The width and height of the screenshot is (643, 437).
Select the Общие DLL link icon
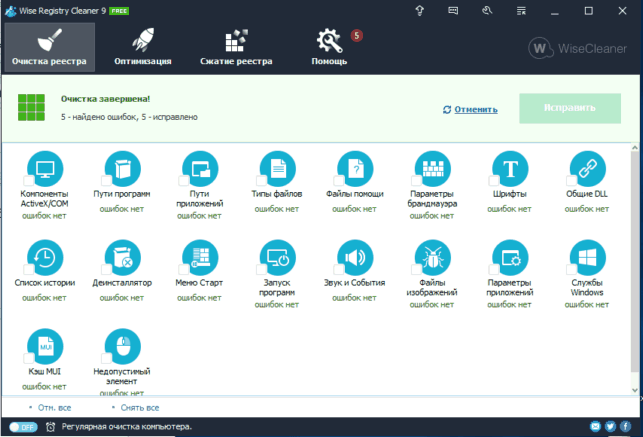[x=588, y=168]
